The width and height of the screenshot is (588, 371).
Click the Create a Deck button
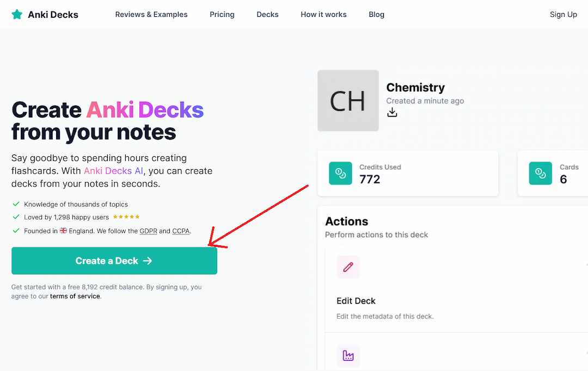tap(114, 261)
